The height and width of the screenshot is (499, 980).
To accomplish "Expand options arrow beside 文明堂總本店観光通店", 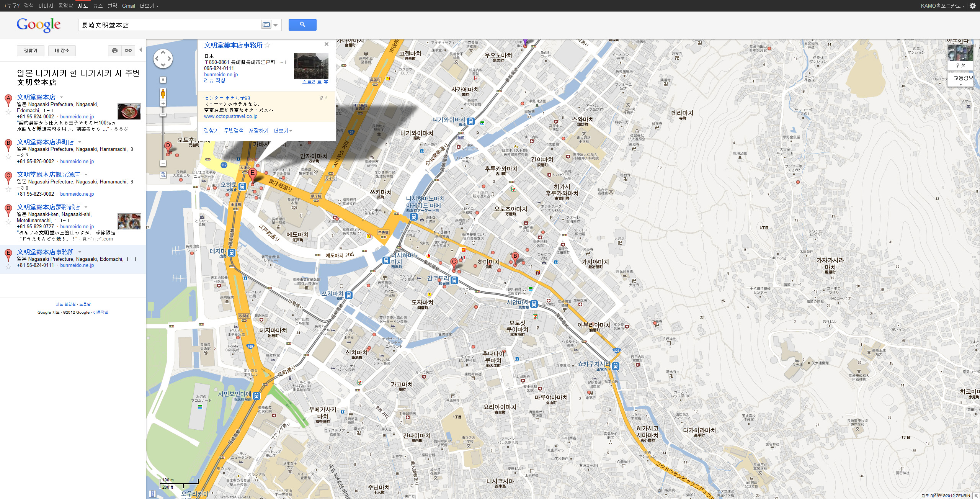I will coord(86,175).
